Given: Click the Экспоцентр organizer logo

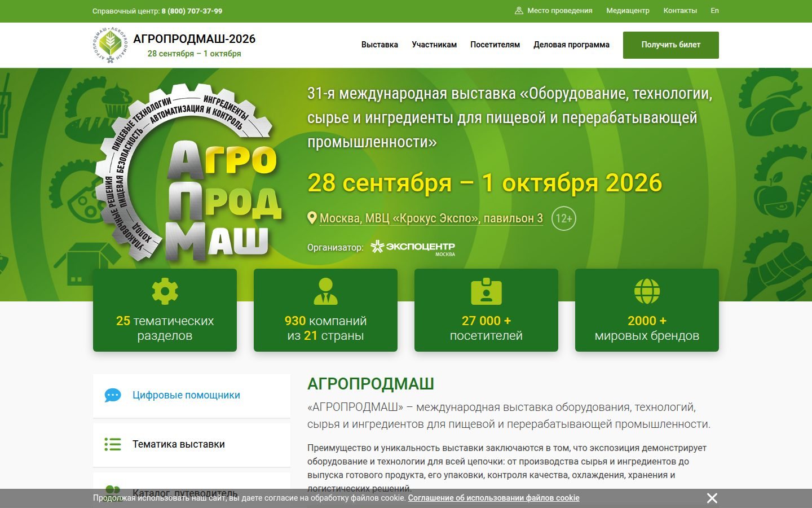Looking at the screenshot, I should coord(413,248).
